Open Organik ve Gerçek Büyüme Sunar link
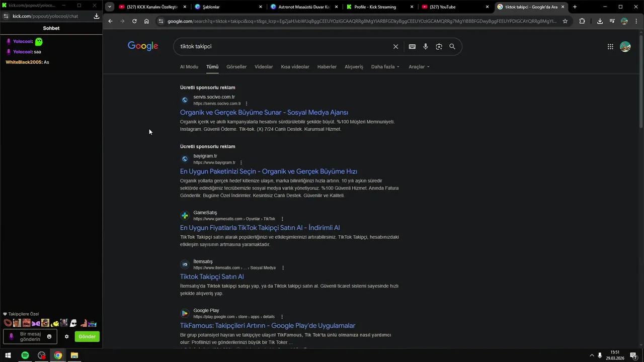This screenshot has width=644, height=362. click(x=264, y=113)
